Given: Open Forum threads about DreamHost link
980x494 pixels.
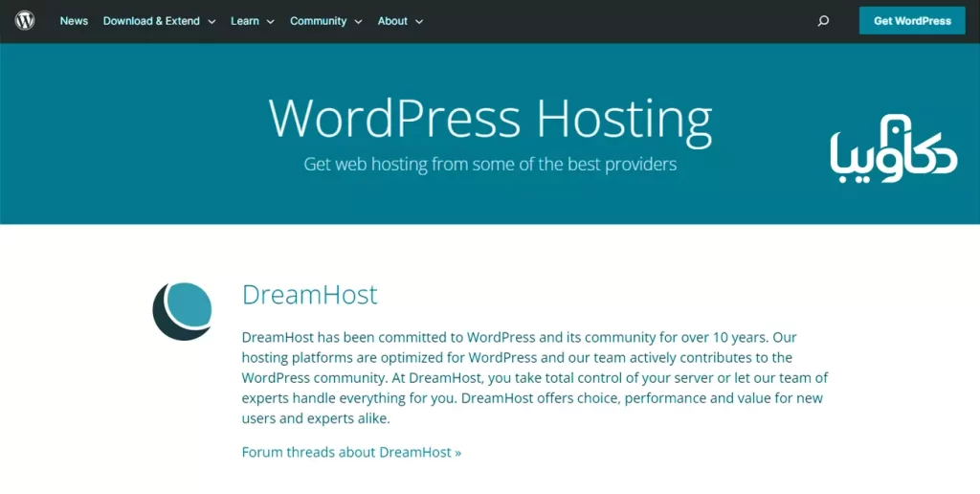Looking at the screenshot, I should (351, 452).
